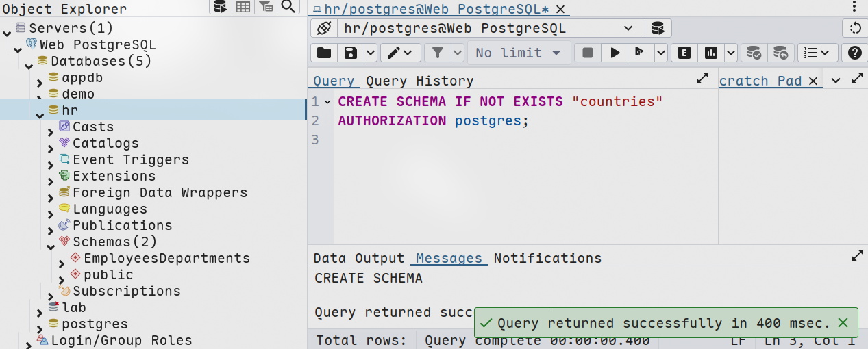Open the hr/postgres@Web PostgreSQL connection dropdown
The width and height of the screenshot is (868, 349).
(x=628, y=29)
